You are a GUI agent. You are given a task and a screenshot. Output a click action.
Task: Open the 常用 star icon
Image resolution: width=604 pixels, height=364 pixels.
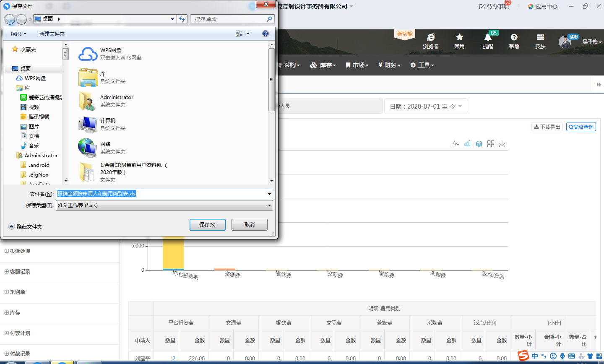459,41
